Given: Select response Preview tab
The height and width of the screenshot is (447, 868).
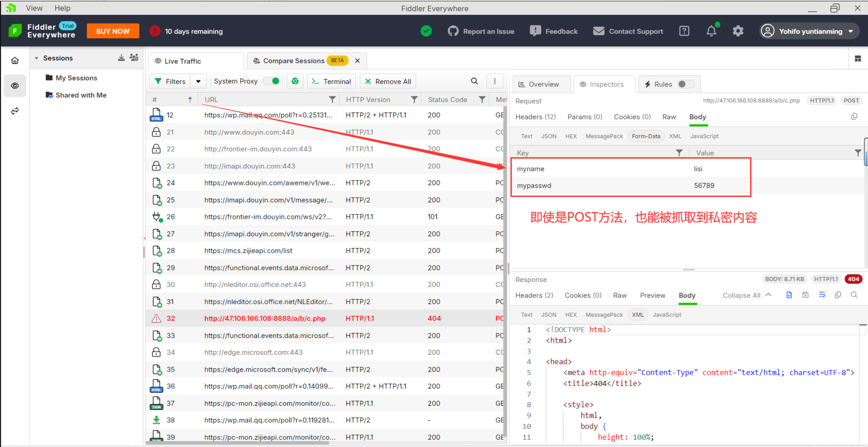Looking at the screenshot, I should pyautogui.click(x=653, y=295).
